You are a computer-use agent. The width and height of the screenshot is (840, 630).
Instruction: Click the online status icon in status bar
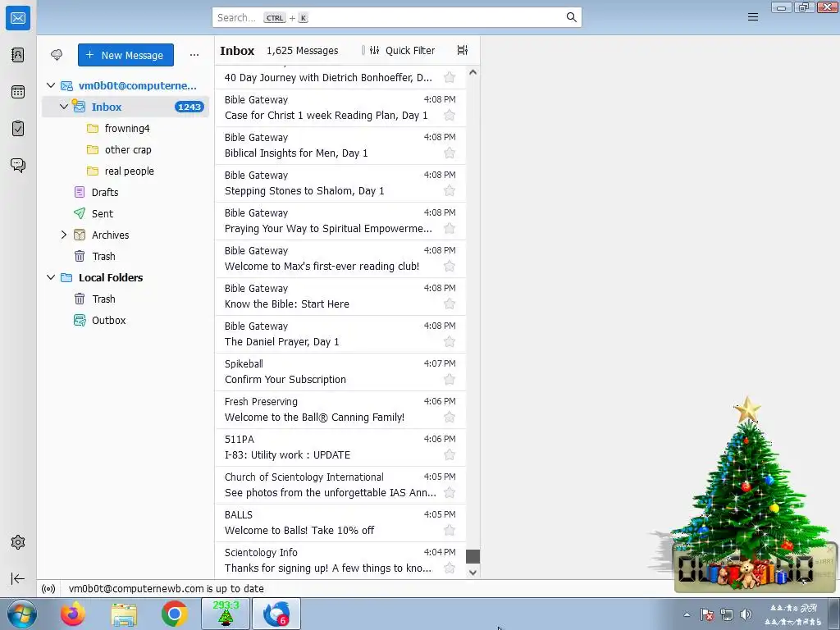point(48,589)
